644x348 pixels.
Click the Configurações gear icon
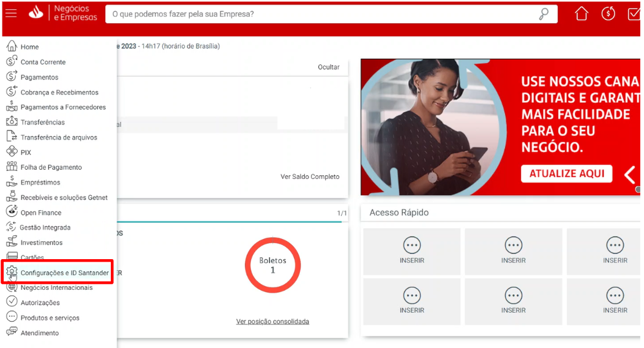point(12,272)
